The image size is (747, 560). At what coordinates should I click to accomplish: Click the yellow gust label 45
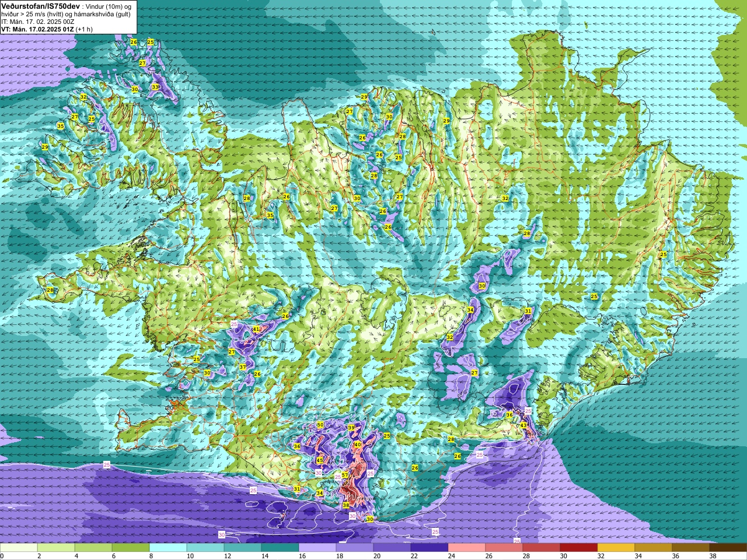pyautogui.click(x=319, y=461)
